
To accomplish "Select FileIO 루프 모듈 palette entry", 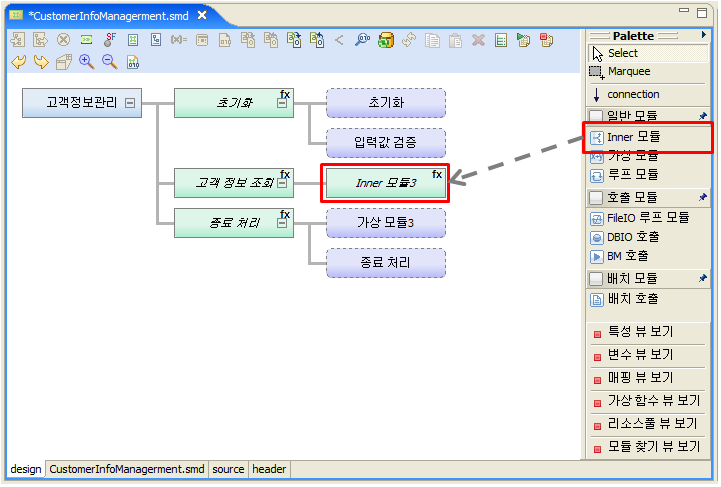I will click(x=648, y=218).
